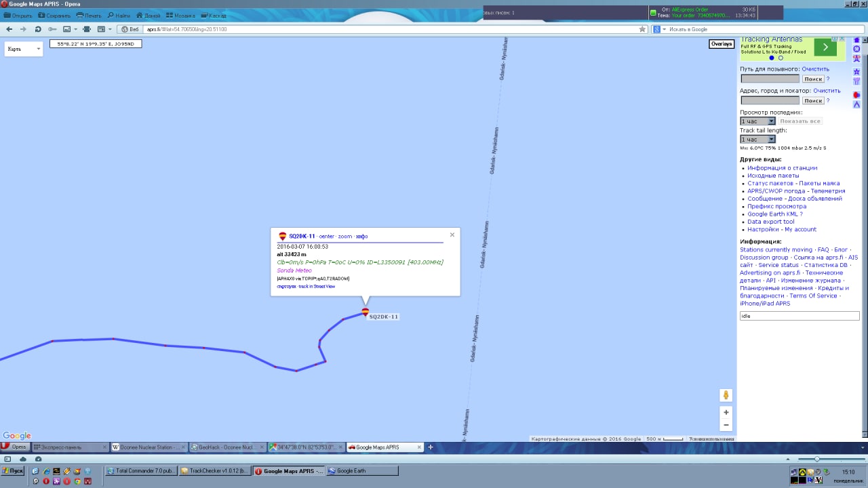
Task: Click the show-images toolbar icon
Action: [66, 29]
